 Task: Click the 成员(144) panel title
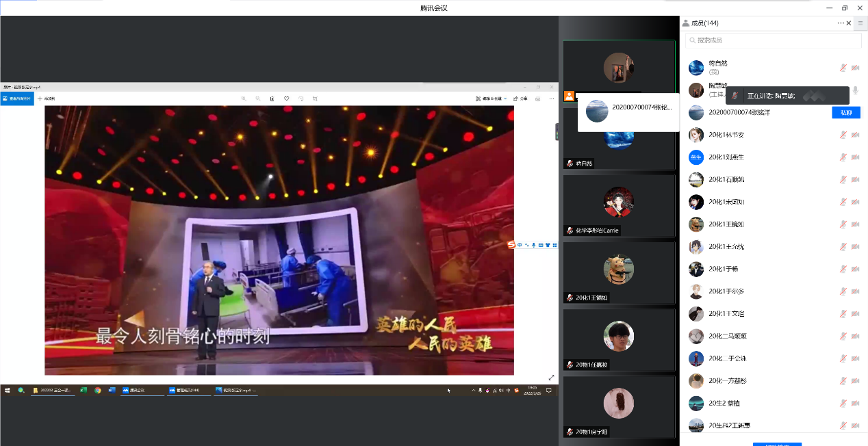point(704,23)
